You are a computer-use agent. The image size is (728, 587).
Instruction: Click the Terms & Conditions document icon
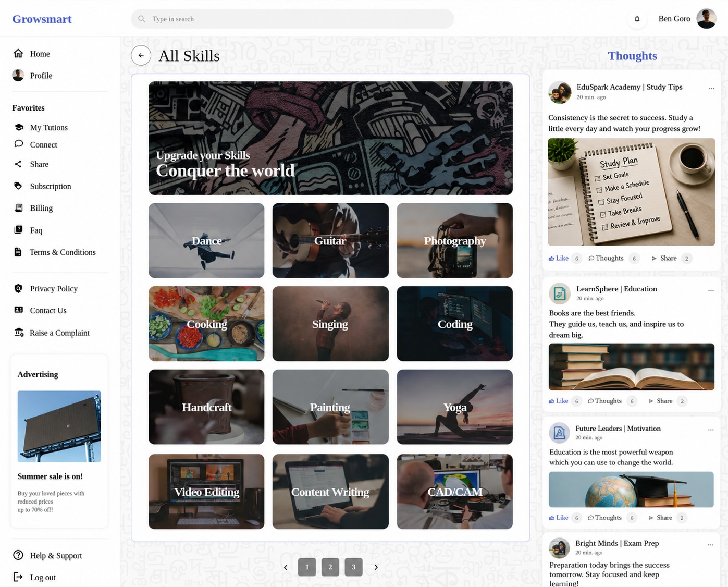point(18,252)
